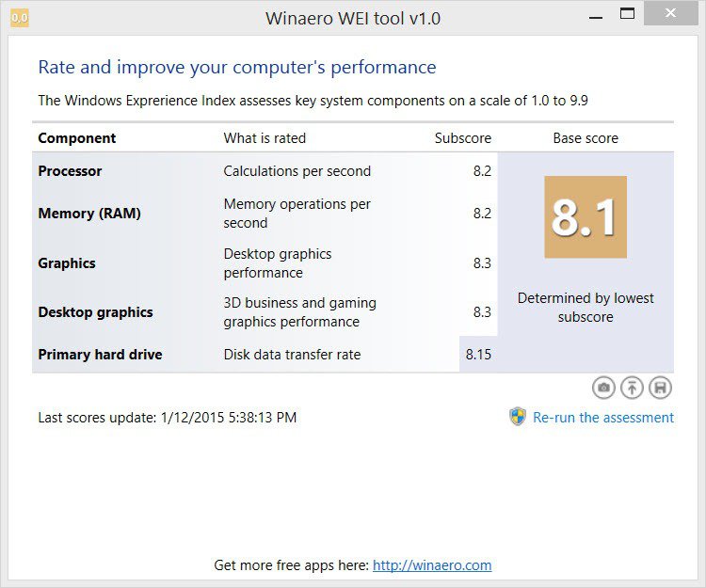The image size is (706, 588).
Task: Click the 8.1 base score tile
Action: click(x=586, y=216)
